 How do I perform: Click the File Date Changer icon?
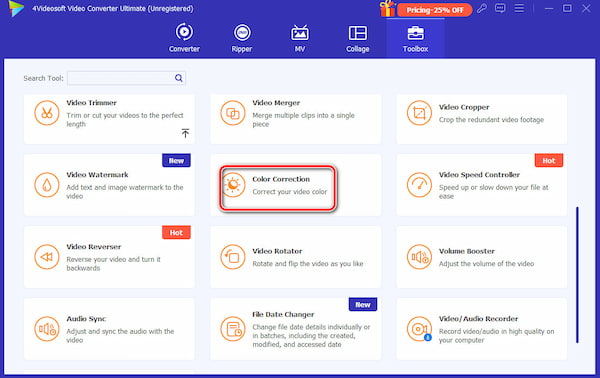point(233,329)
